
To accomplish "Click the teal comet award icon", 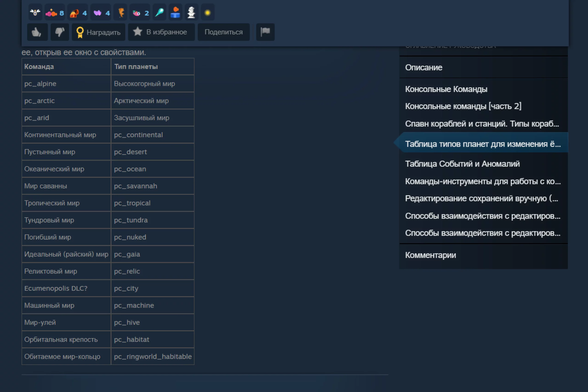I will point(159,12).
